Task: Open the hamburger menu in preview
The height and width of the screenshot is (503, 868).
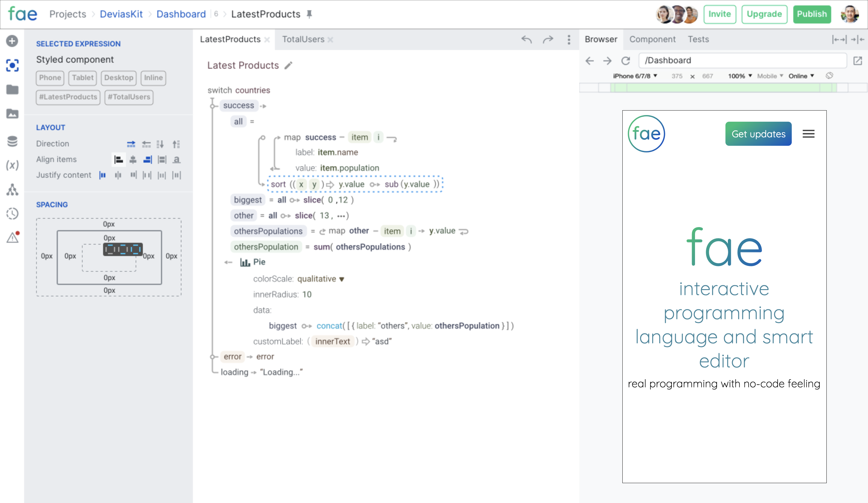Action: coord(808,134)
